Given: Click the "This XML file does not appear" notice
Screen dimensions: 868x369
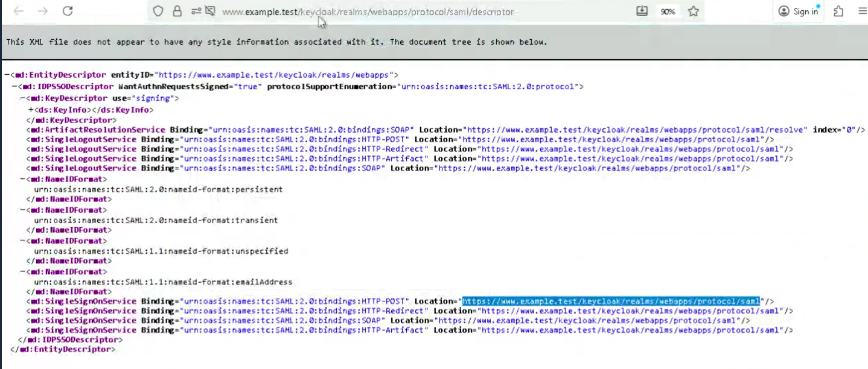Looking at the screenshot, I should [276, 42].
